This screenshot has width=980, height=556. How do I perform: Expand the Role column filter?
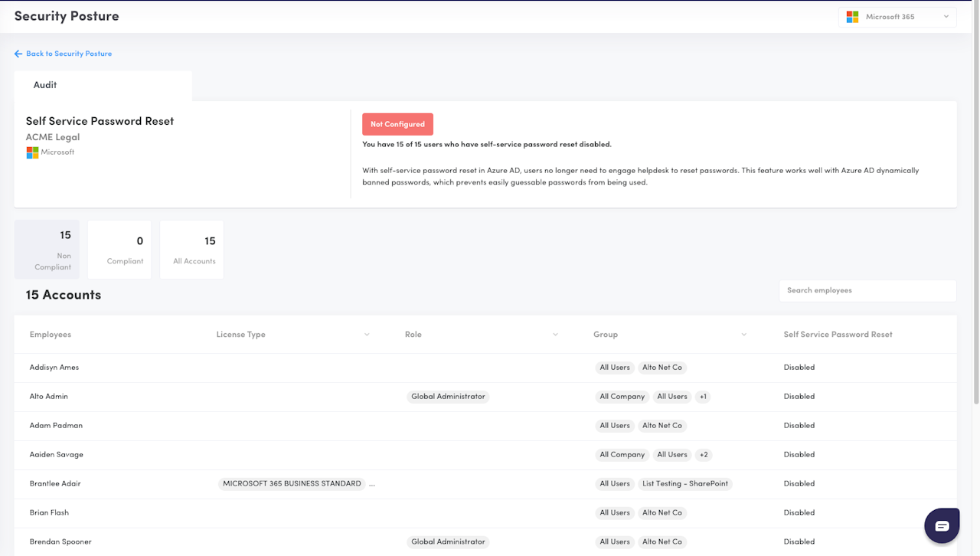[x=556, y=335]
